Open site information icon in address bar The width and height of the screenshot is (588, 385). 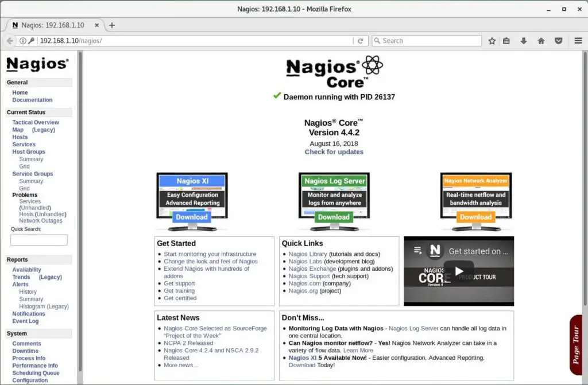tap(23, 41)
